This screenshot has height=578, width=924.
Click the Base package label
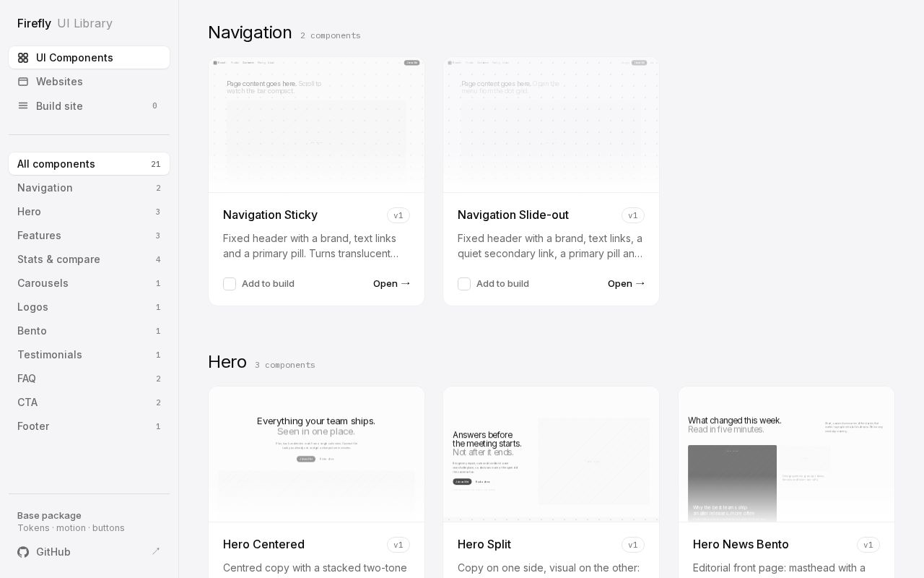coord(49,515)
